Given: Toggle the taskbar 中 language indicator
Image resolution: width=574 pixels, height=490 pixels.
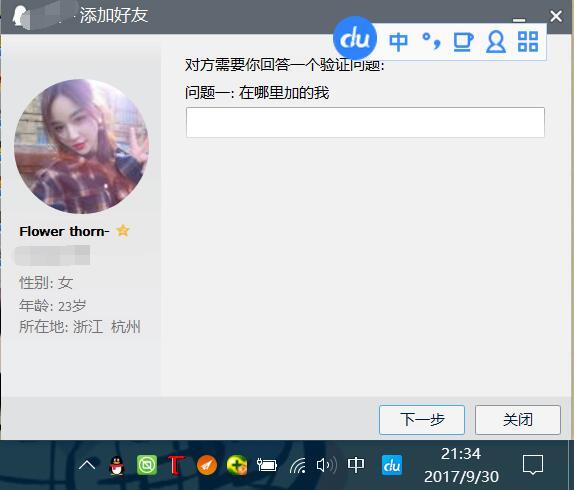Looking at the screenshot, I should (355, 465).
